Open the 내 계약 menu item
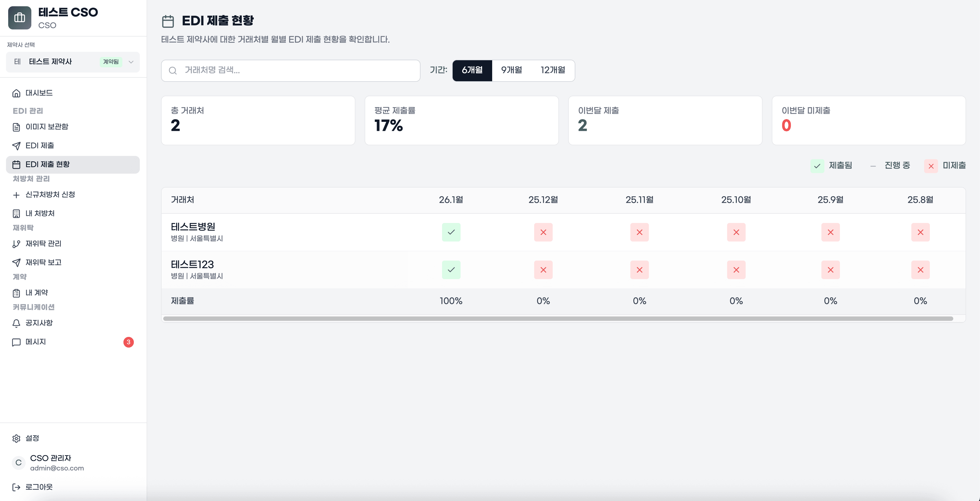980x501 pixels. pyautogui.click(x=37, y=293)
